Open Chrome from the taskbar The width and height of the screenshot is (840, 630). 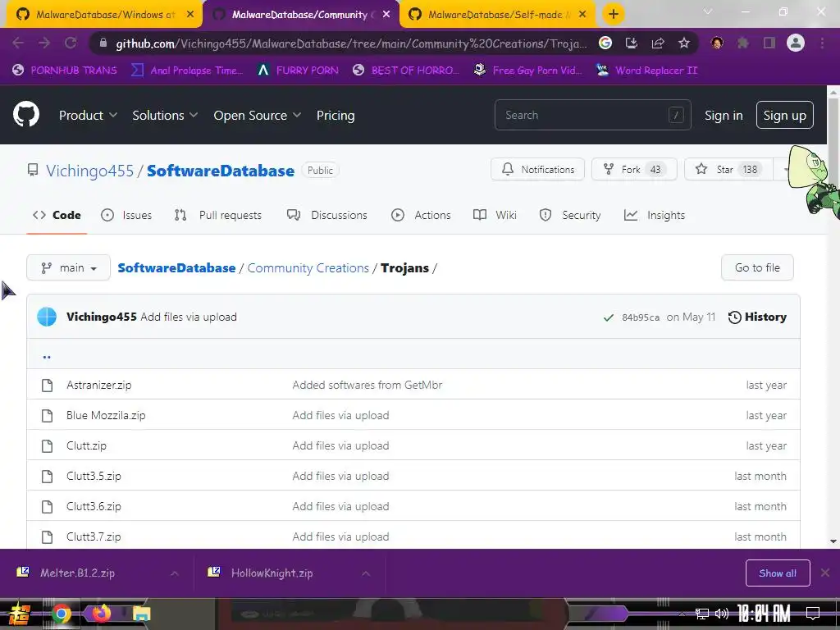[x=61, y=614]
